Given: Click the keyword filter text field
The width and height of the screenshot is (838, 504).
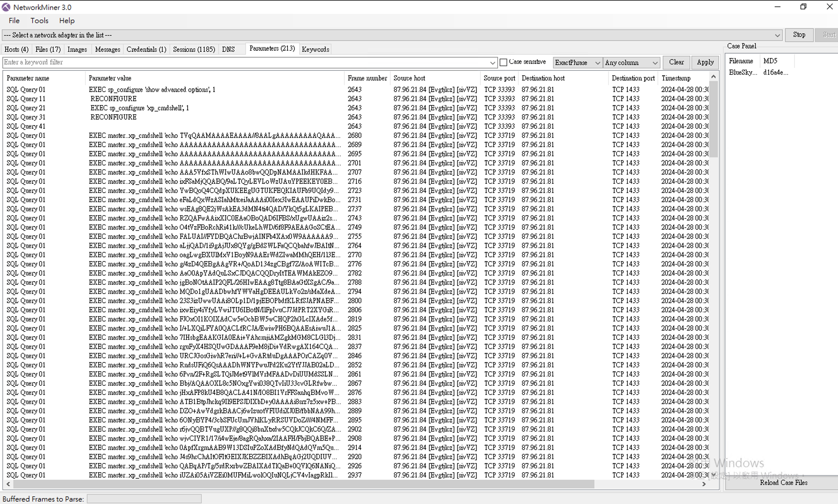Looking at the screenshot, I should [x=245, y=63].
